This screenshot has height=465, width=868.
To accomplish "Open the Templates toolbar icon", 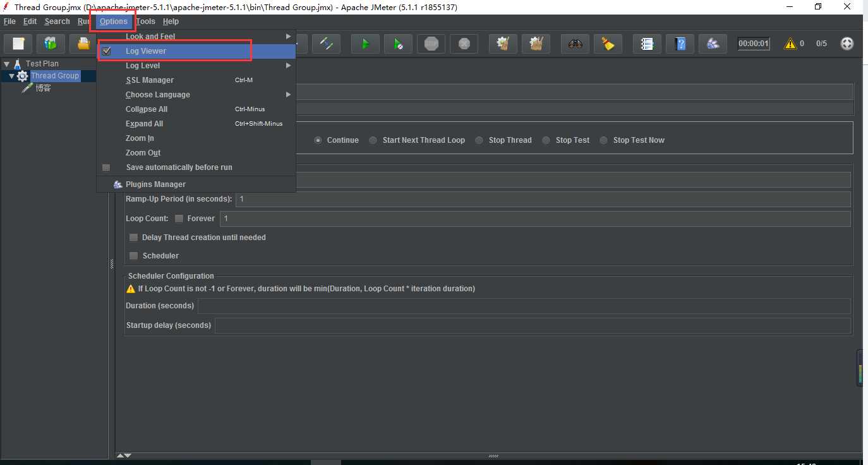I will [x=51, y=44].
